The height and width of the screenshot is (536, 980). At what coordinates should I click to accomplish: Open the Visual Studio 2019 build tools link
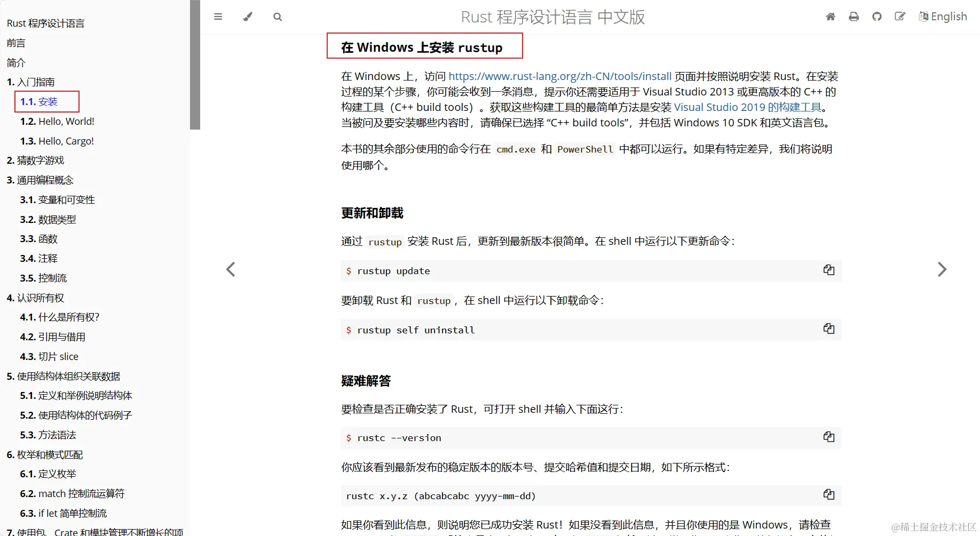click(x=748, y=107)
